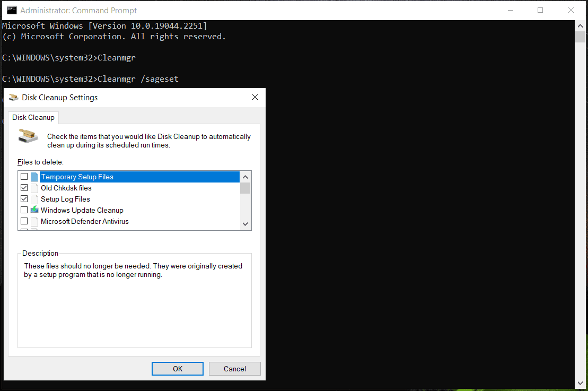
Task: Select the Microsoft Defender Antivirus entry
Action: pos(84,222)
